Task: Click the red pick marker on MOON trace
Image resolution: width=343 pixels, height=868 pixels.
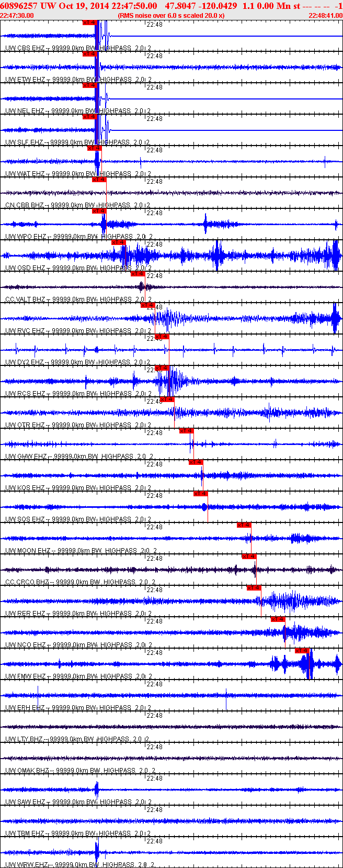Action: click(x=244, y=525)
